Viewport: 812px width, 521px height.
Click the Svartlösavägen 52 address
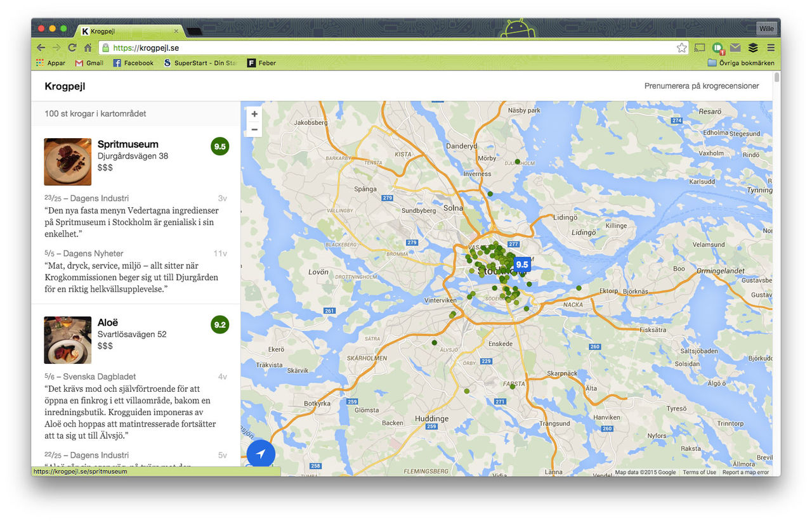click(132, 334)
